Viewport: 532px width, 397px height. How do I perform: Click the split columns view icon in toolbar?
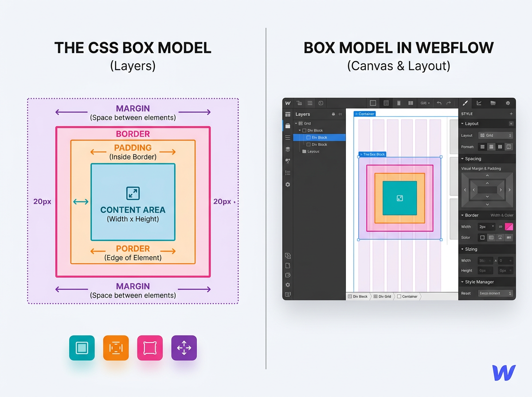click(x=411, y=103)
